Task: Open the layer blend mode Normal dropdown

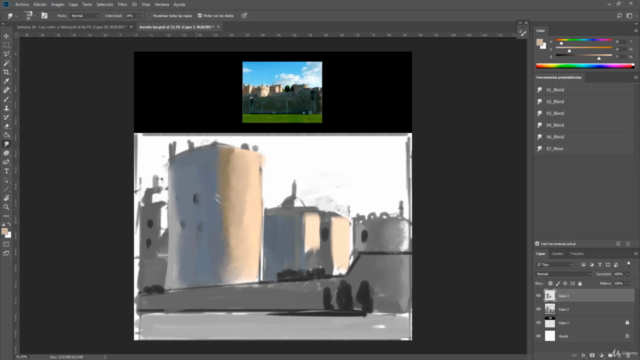Action: (563, 274)
